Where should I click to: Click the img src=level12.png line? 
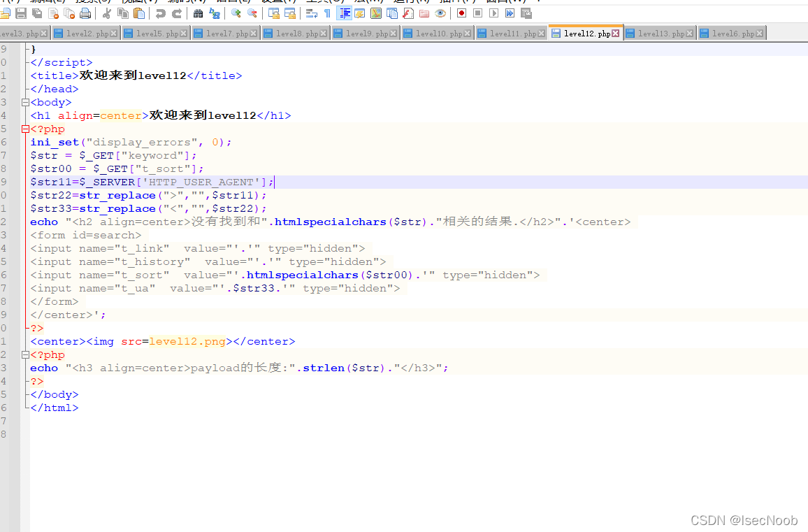(163, 341)
